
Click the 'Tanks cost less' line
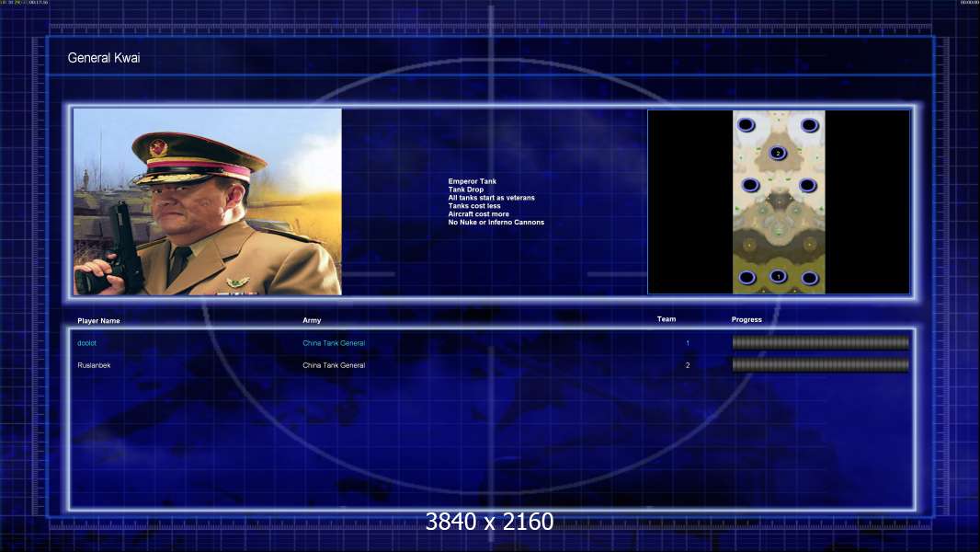(x=474, y=206)
